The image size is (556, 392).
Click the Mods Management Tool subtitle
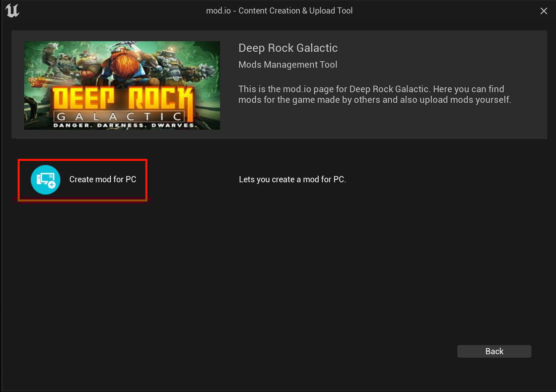[288, 65]
